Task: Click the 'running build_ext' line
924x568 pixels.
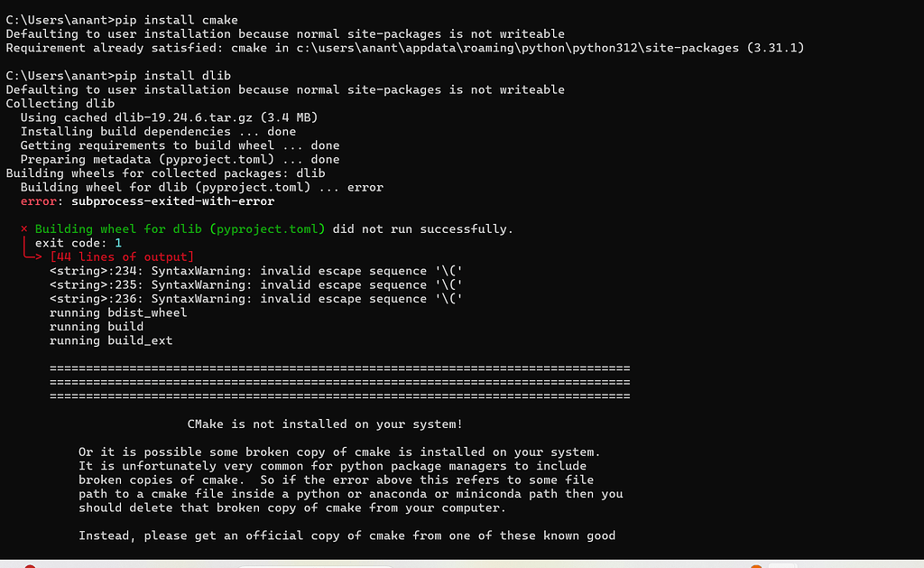Action: coord(111,340)
